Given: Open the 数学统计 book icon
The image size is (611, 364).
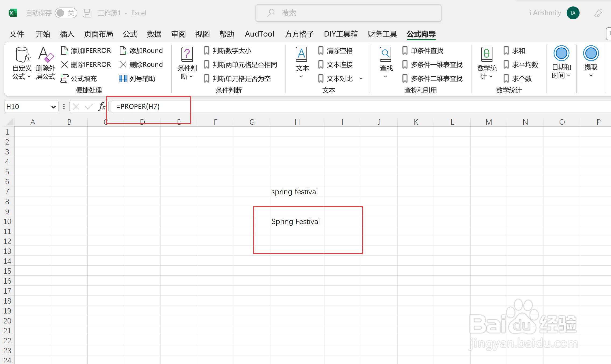Looking at the screenshot, I should (487, 55).
